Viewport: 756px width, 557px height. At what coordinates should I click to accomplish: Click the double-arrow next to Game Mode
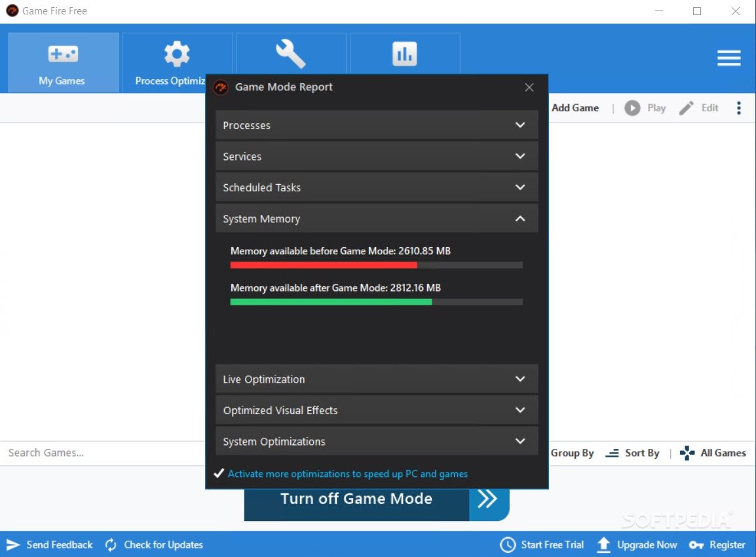tap(489, 504)
